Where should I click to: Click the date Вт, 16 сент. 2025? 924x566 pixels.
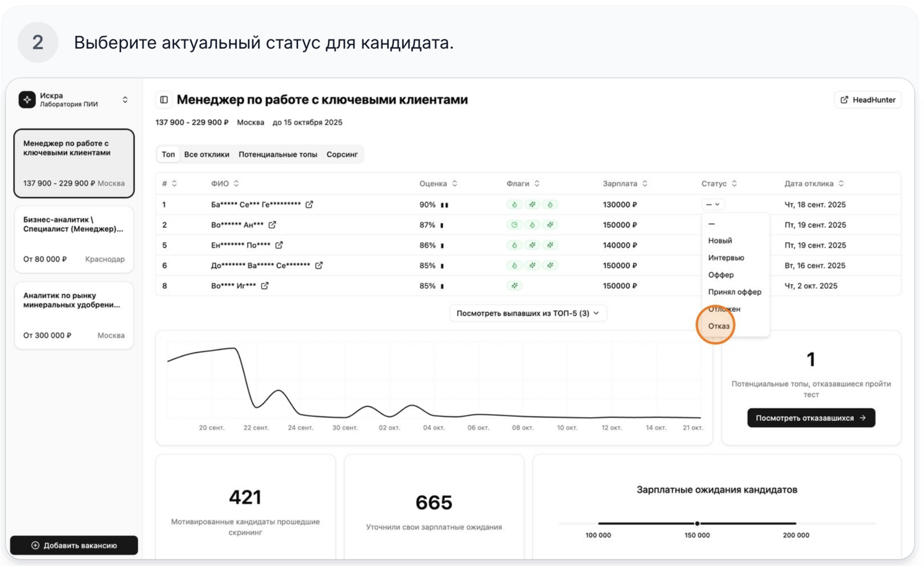pos(815,266)
